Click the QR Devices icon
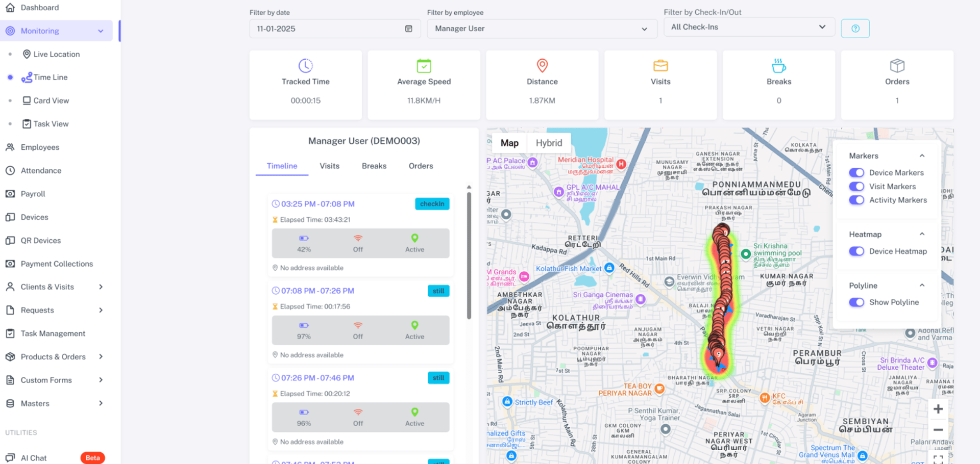 [x=10, y=241]
